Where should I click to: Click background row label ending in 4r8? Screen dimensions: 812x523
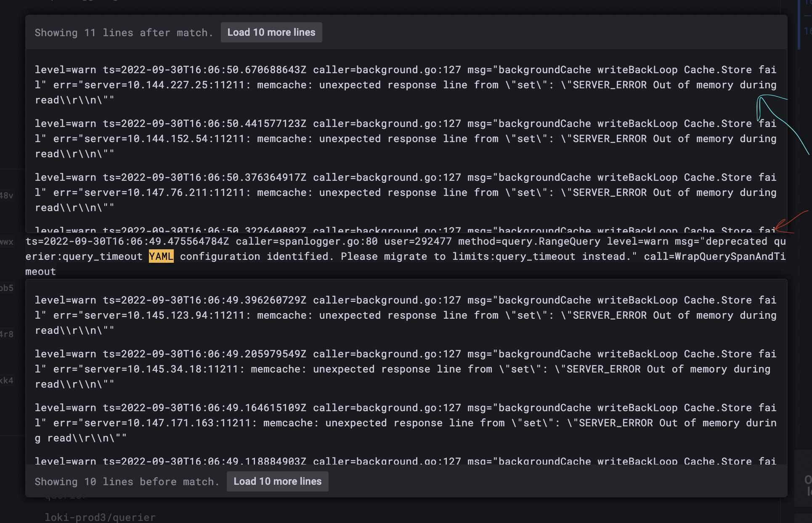7,334
